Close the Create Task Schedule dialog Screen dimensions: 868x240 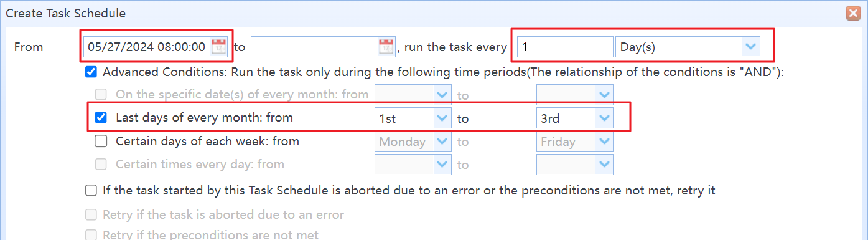852,12
